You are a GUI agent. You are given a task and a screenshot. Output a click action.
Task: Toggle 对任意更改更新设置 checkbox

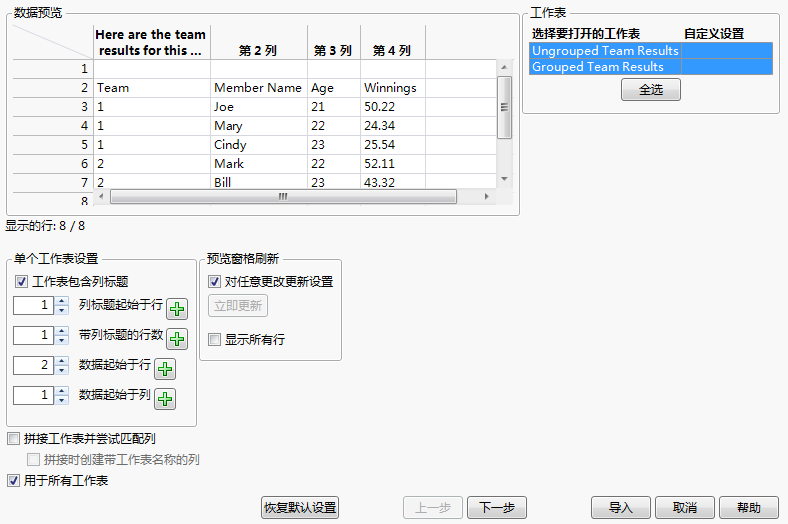pos(215,281)
